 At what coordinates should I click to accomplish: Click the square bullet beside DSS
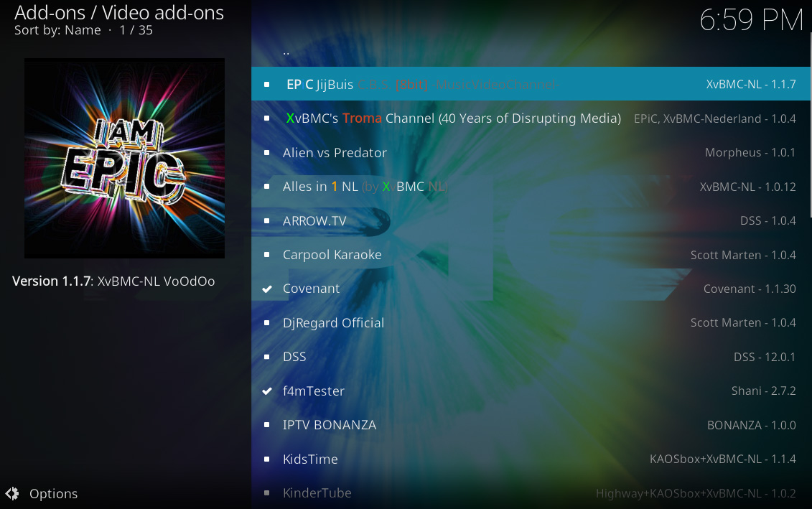point(266,357)
